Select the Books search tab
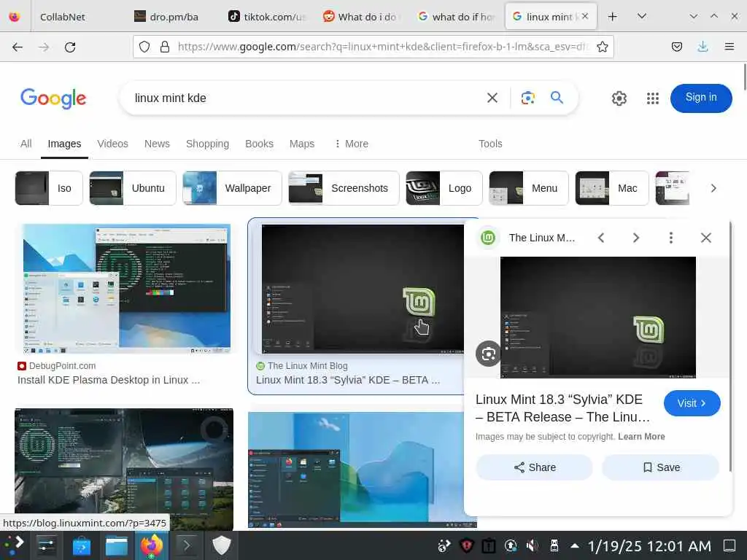The width and height of the screenshot is (747, 560). coord(259,144)
